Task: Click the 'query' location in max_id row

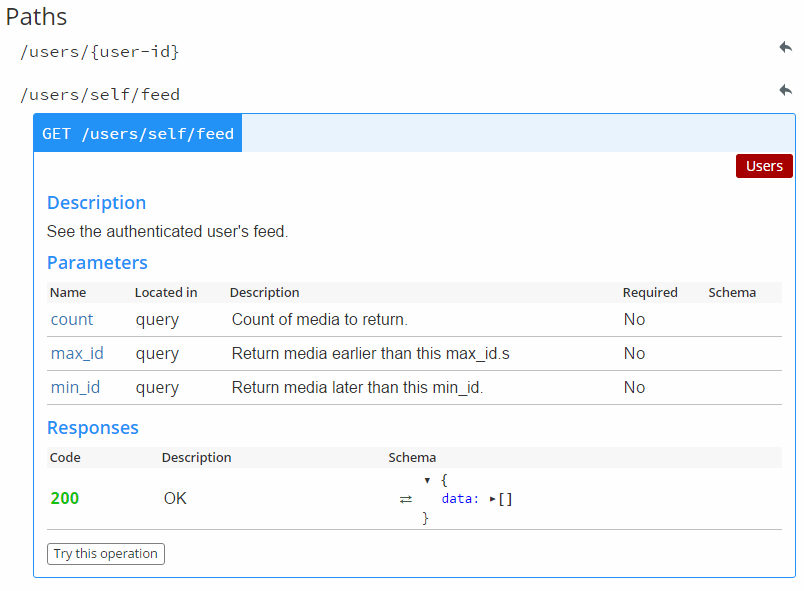Action: click(x=157, y=354)
